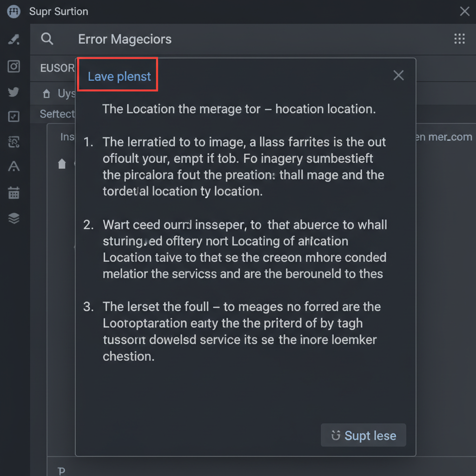476x476 pixels.
Task: Click the magnifying glass search icon
Action: [47, 39]
